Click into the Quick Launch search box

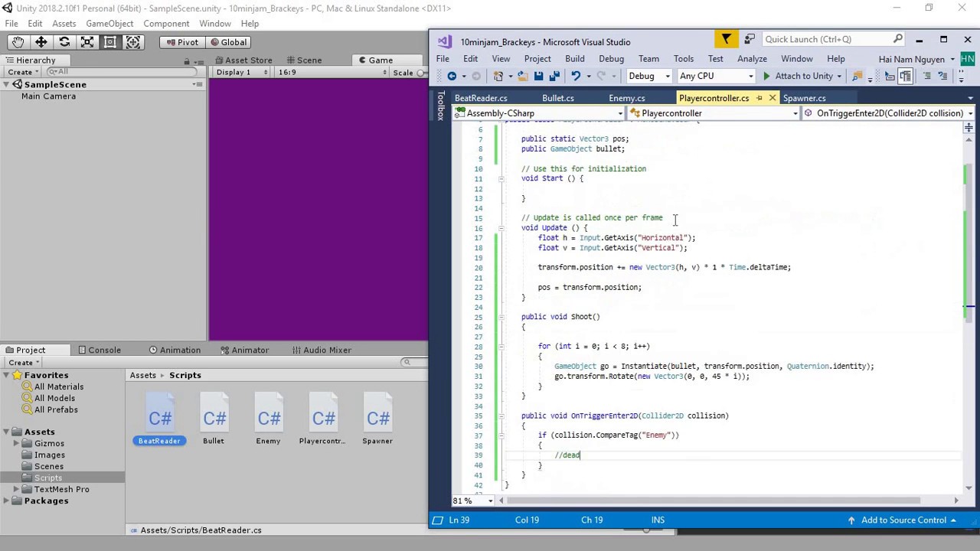(832, 39)
